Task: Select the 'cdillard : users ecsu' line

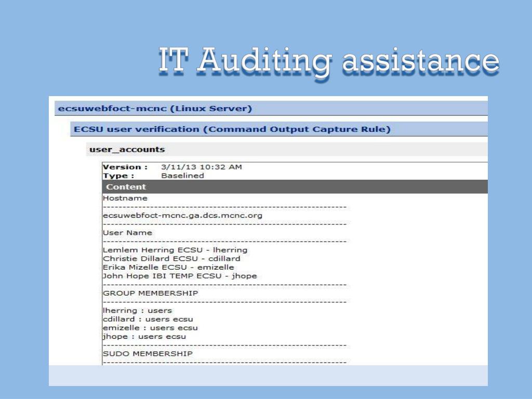Action: [148, 320]
